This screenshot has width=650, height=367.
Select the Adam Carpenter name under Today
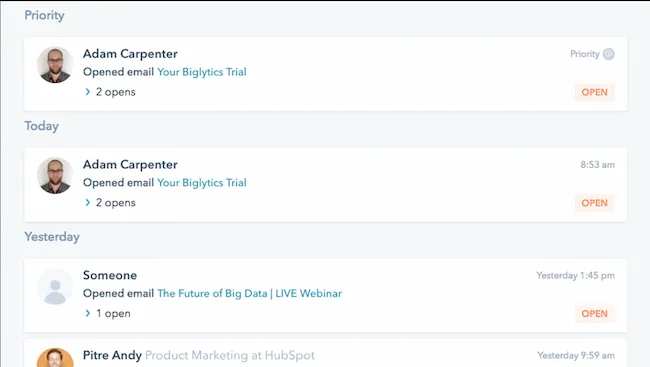130,165
